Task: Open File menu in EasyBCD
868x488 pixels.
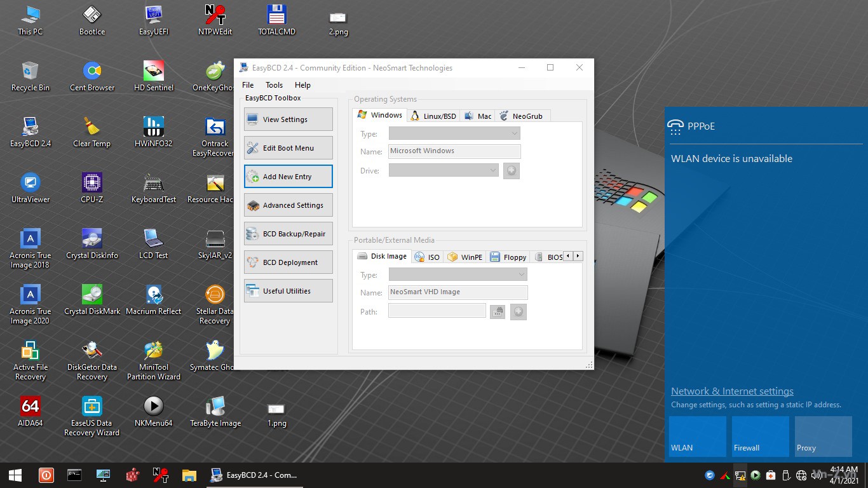Action: (x=248, y=85)
